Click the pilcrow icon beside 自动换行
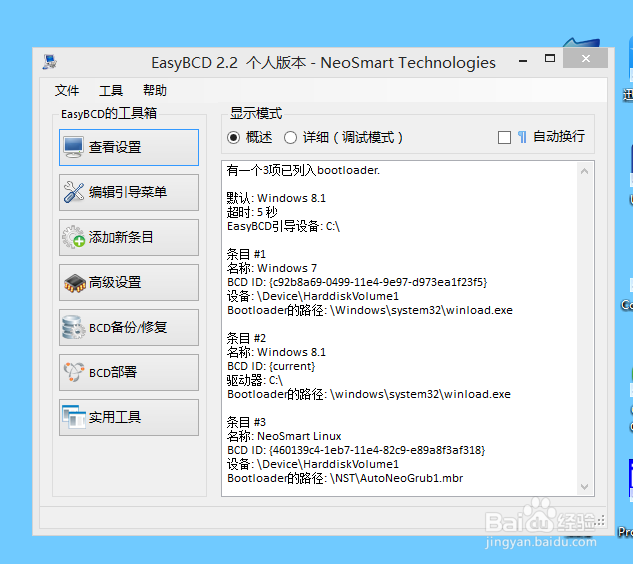Screen dimensions: 633x564 tap(522, 137)
